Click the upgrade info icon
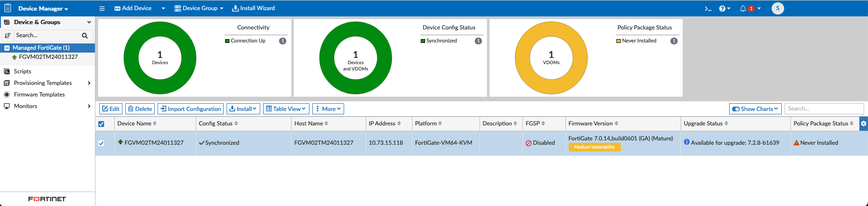Screen dimensions: 868x206 point(686,142)
